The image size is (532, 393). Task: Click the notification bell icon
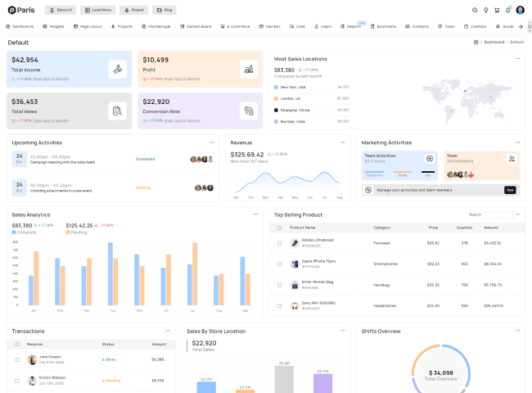tap(508, 10)
